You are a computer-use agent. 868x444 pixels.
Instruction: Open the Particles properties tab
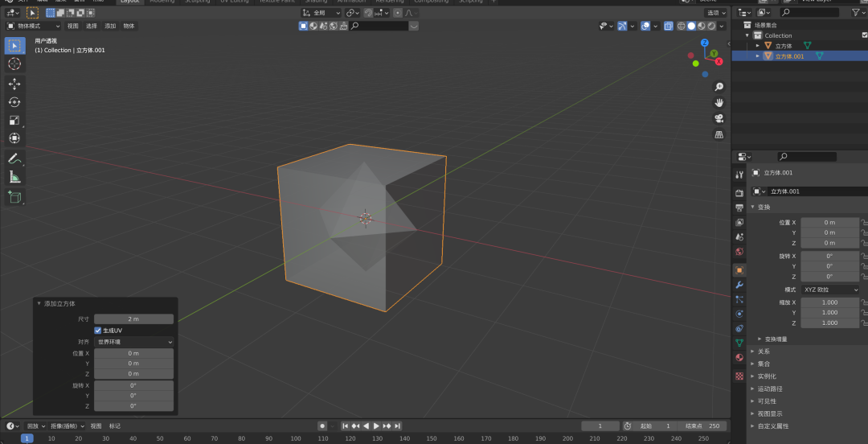[739, 299]
